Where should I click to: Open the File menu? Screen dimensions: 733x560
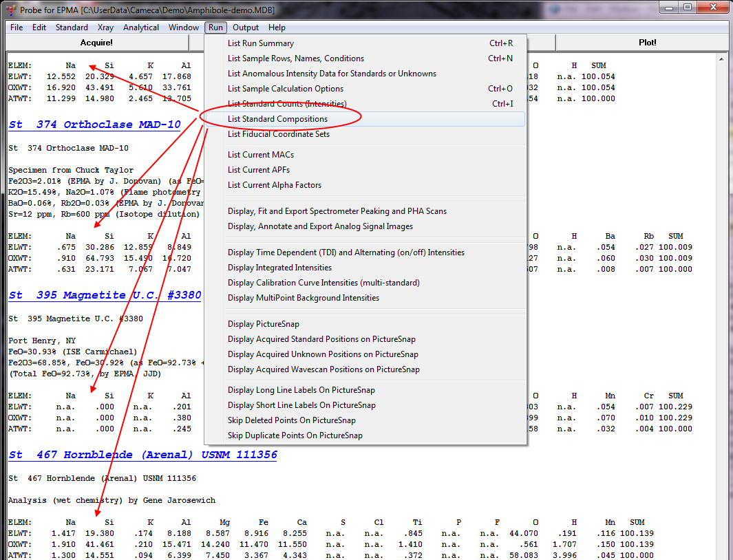pos(17,28)
